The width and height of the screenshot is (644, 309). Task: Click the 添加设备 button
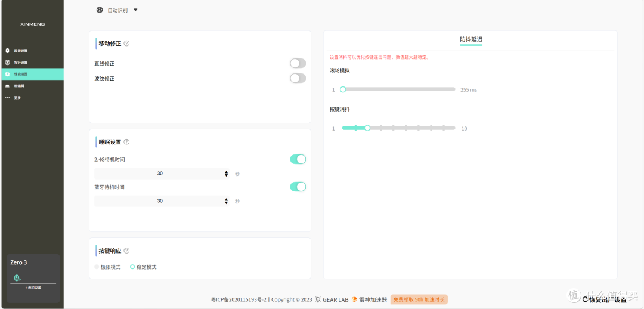tap(33, 288)
